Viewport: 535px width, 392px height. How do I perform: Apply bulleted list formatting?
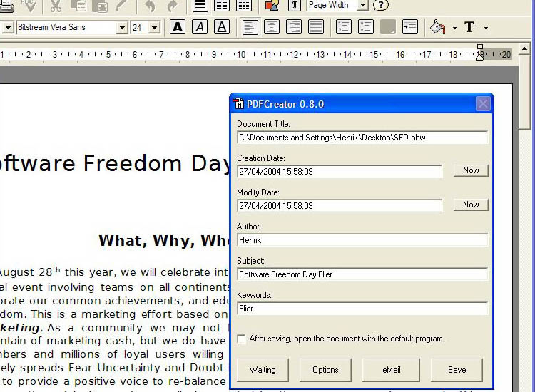pos(366,28)
